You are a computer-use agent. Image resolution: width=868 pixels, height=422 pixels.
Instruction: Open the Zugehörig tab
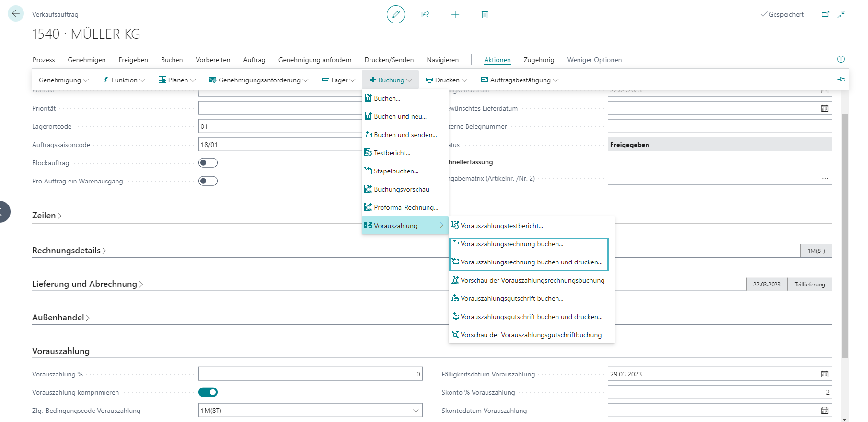[539, 60]
